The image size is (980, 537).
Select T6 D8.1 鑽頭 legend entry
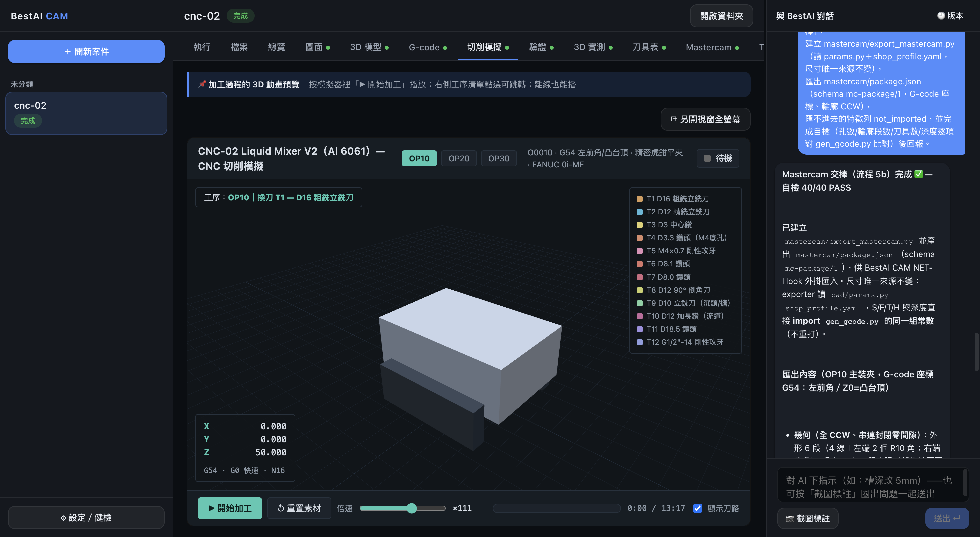663,264
